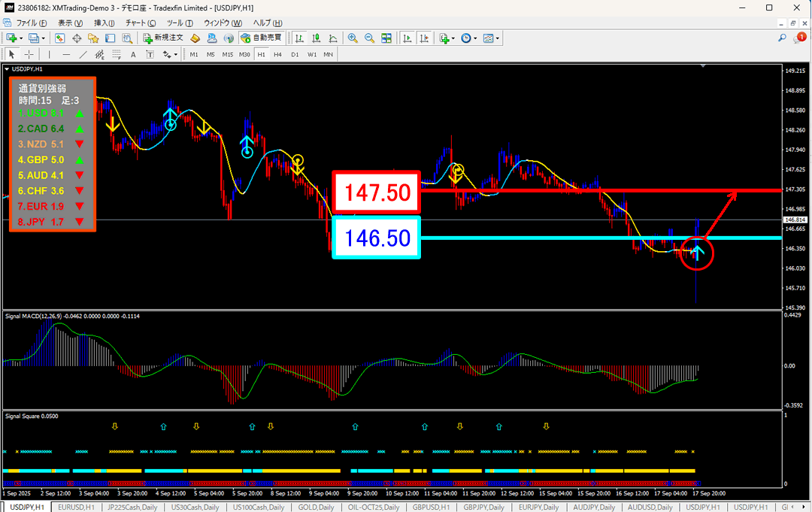
Task: Open the ヘルプ menu
Action: (267, 23)
